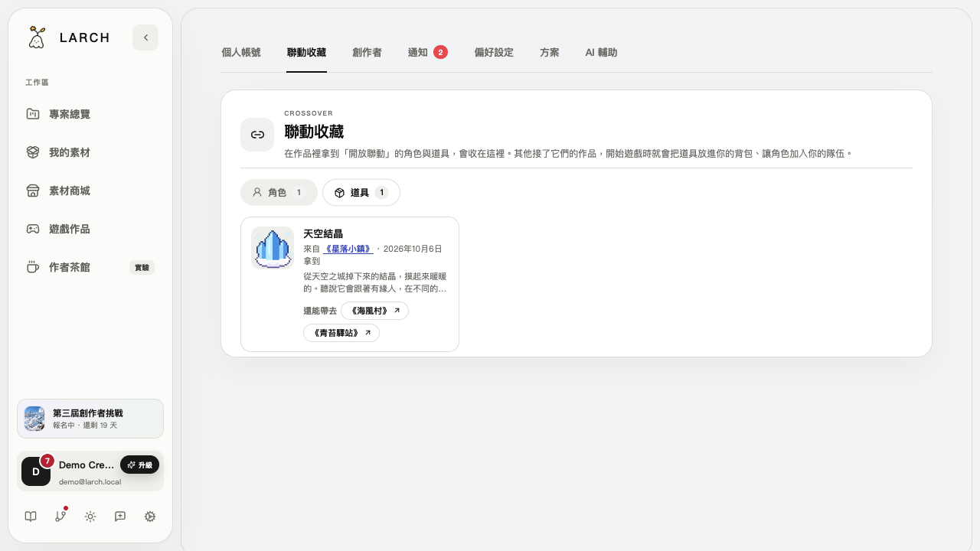Click the demo@larch.local email text
Image resolution: width=980 pixels, height=551 pixels.
pos(90,482)
